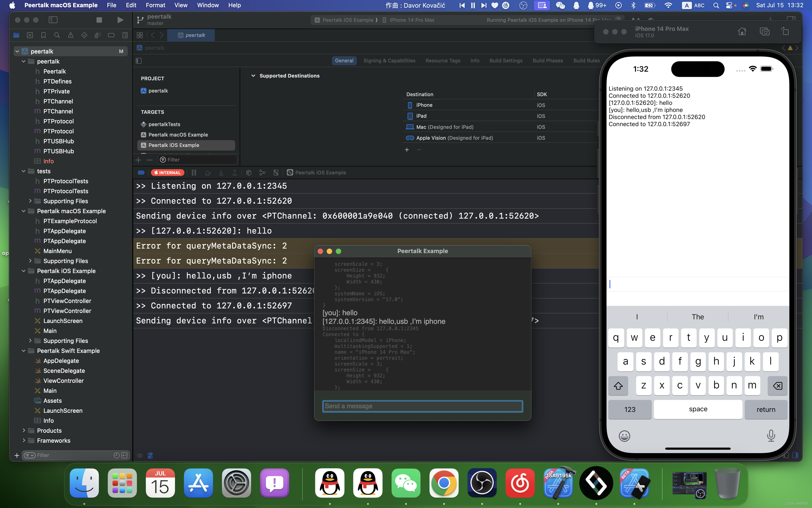The image size is (812, 508).
Task: Open Chrome from the Dock
Action: tap(444, 483)
